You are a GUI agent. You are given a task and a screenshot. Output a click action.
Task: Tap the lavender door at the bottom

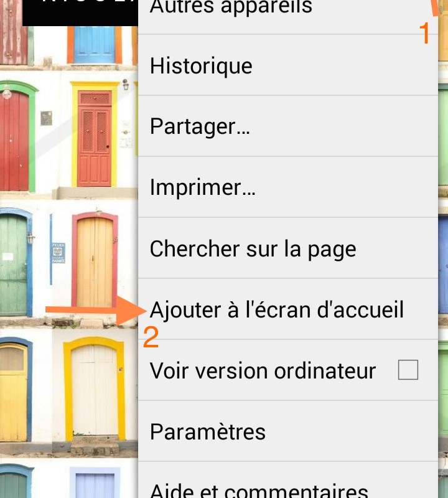(95, 483)
